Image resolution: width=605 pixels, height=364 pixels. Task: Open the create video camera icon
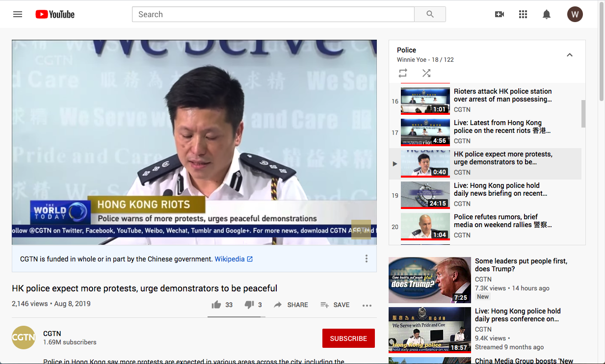pyautogui.click(x=500, y=14)
